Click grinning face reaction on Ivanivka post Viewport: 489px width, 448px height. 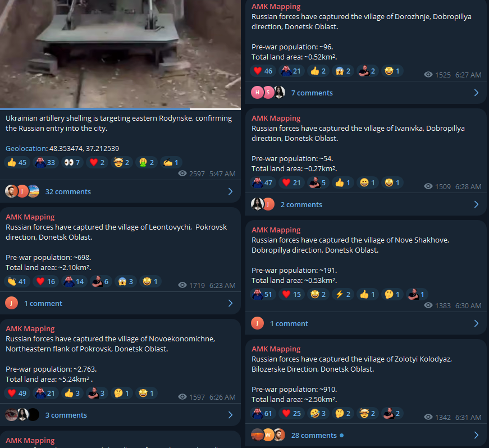367,182
